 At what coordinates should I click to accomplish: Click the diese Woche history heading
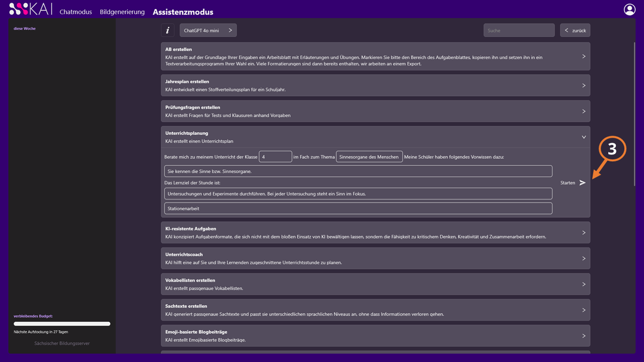tap(25, 29)
